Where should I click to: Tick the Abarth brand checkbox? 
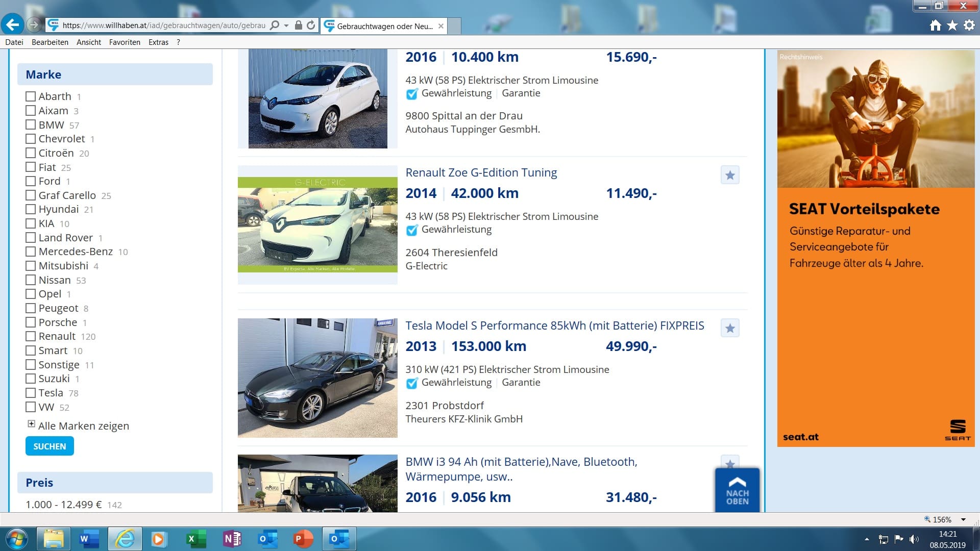pyautogui.click(x=31, y=96)
